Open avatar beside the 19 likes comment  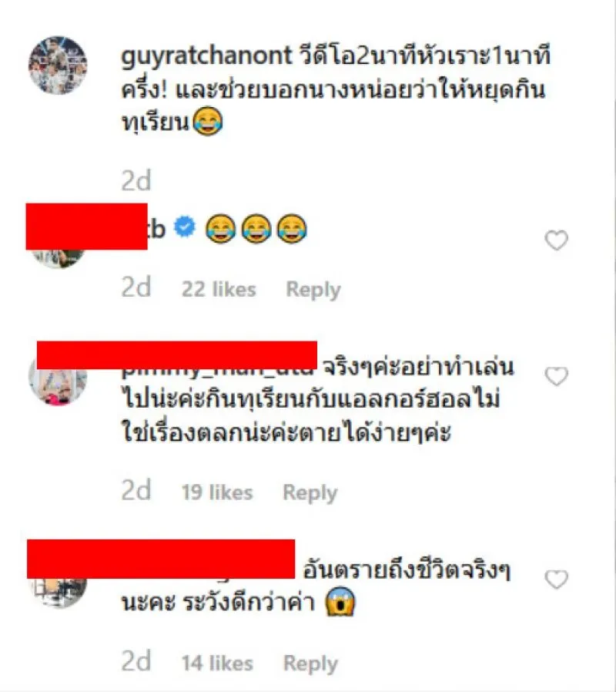pyautogui.click(x=58, y=381)
